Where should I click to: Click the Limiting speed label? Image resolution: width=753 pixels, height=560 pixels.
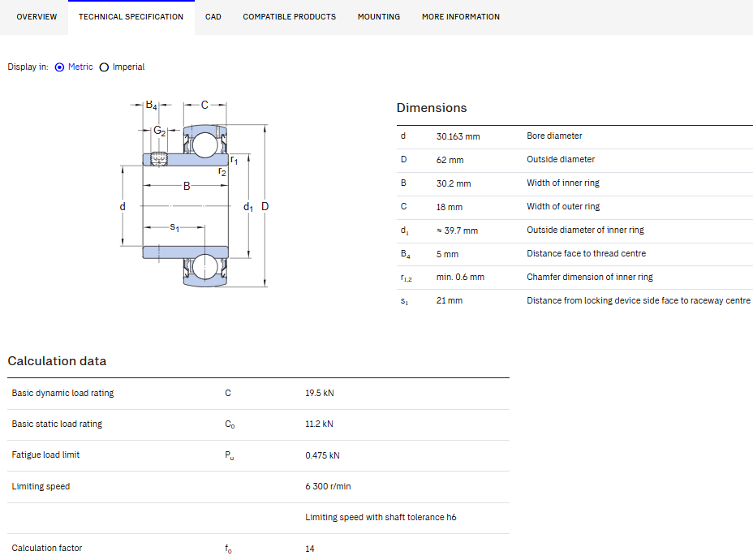41,486
